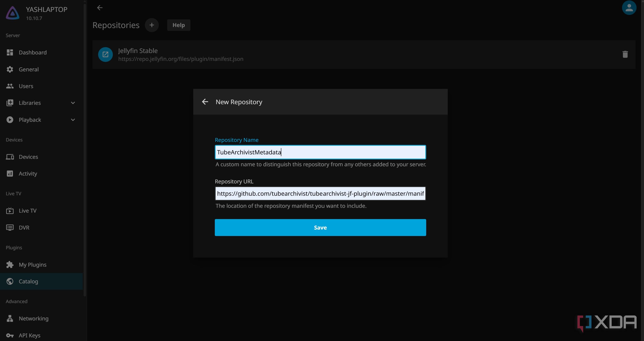Open the user profile avatar

(x=629, y=8)
